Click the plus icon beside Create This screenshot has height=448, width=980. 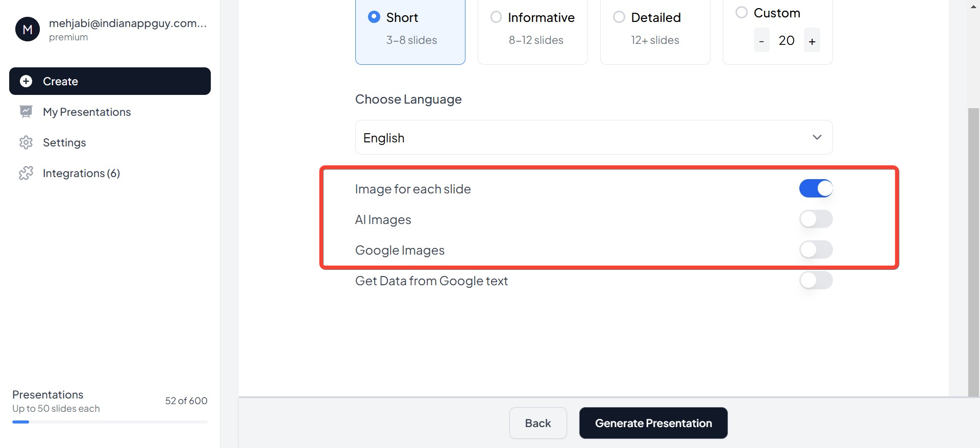(26, 81)
